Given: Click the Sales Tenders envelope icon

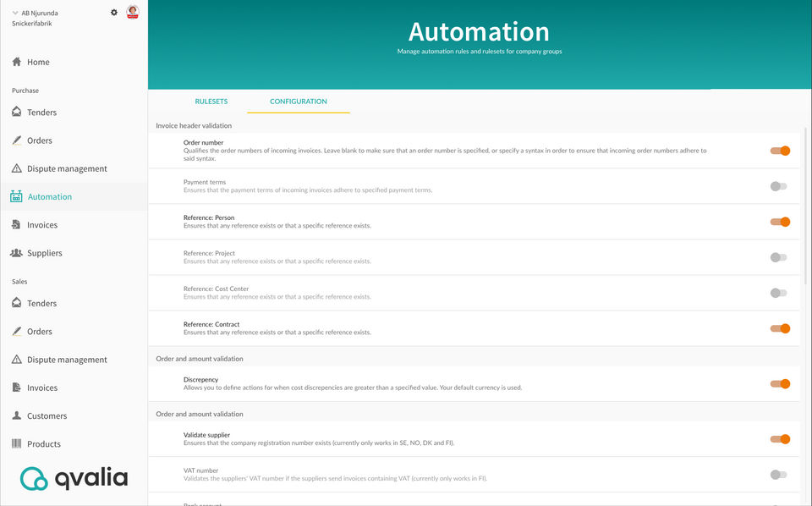Looking at the screenshot, I should 17,302.
